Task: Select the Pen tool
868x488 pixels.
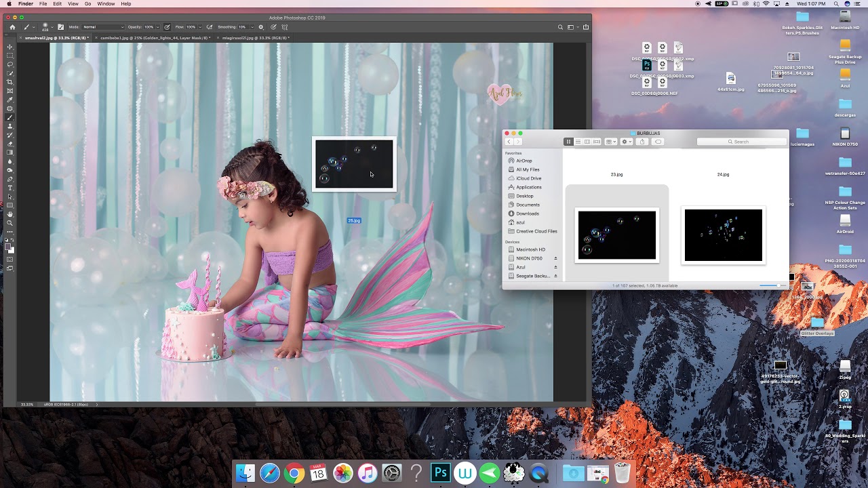Action: pyautogui.click(x=10, y=179)
